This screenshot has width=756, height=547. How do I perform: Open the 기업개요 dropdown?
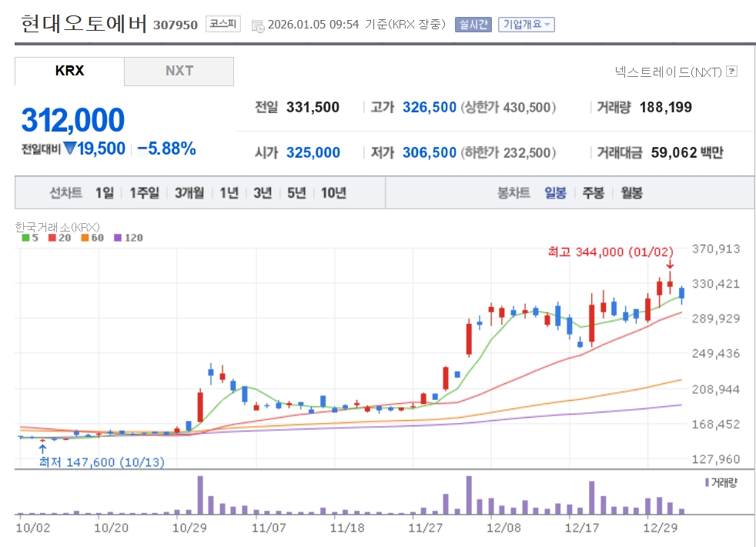coord(527,25)
